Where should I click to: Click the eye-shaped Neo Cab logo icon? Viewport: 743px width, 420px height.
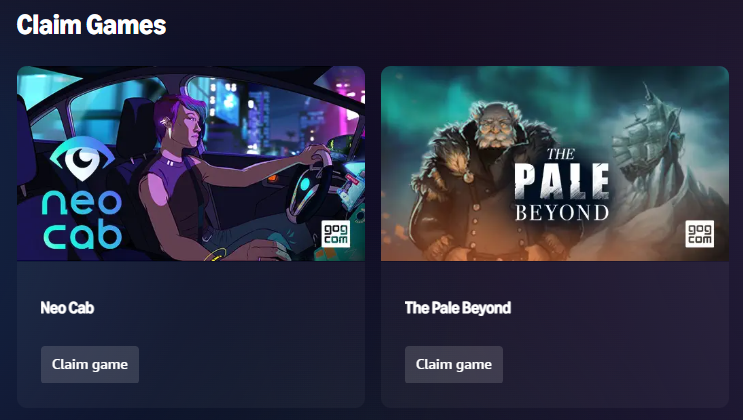coord(82,159)
